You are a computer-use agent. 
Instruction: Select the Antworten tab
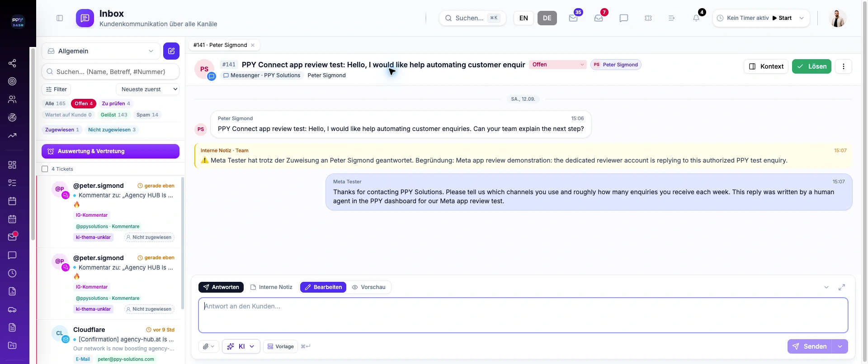click(x=221, y=287)
